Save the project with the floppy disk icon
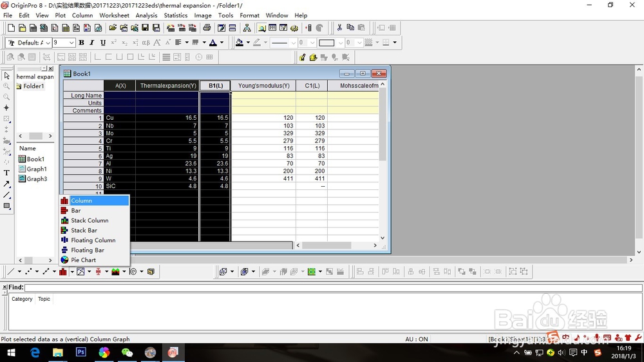The height and width of the screenshot is (362, 644). pos(146,28)
